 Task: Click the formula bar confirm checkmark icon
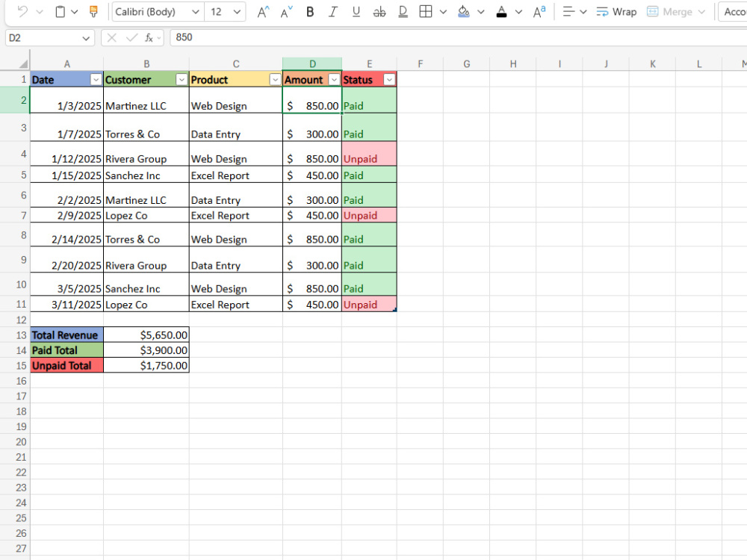click(131, 37)
